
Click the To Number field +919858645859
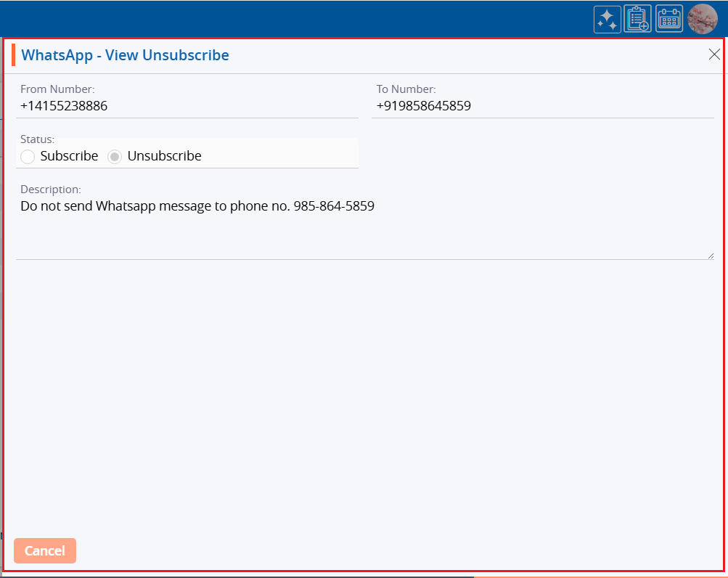(542, 106)
